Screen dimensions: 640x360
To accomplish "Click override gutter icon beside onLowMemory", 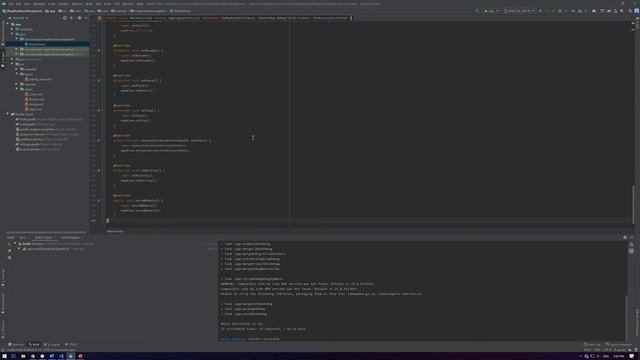I will [x=99, y=200].
